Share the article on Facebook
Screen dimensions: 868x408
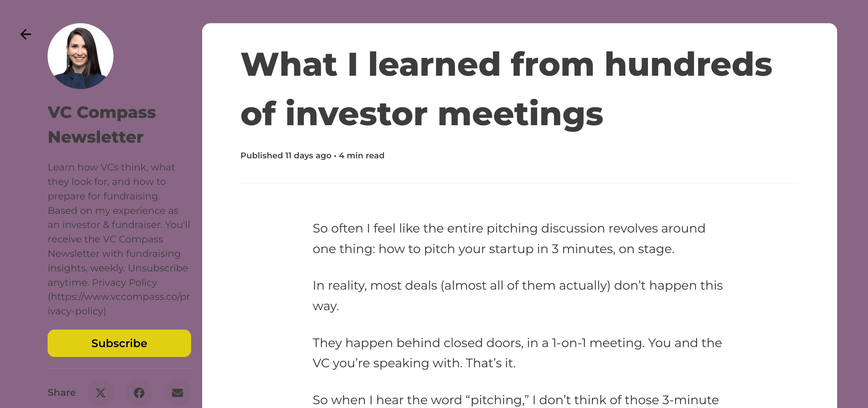tap(139, 393)
